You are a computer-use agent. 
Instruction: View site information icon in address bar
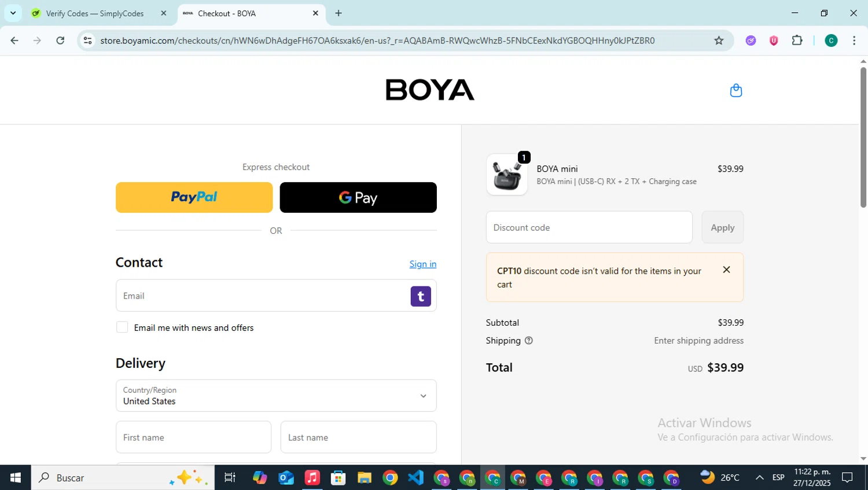tap(87, 40)
